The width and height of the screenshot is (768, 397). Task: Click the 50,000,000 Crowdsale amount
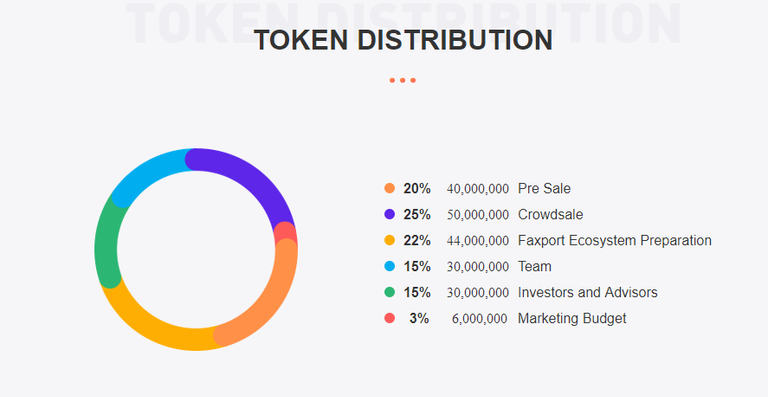point(478,214)
